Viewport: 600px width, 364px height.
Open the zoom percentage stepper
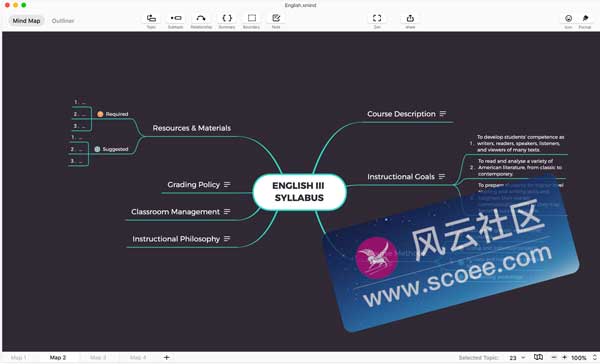(x=595, y=357)
